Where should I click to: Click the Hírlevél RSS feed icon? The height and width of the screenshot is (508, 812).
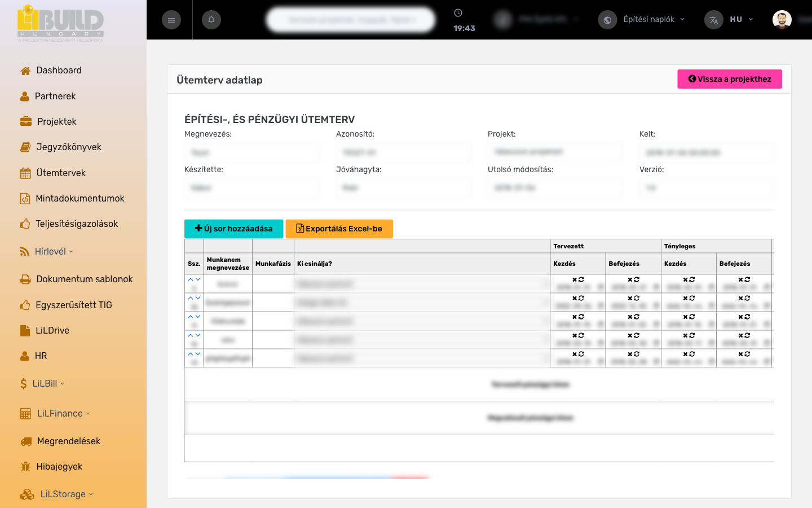25,252
